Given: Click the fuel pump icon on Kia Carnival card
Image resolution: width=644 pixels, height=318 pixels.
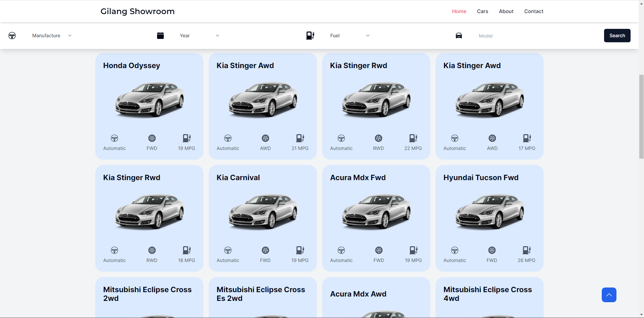Looking at the screenshot, I should [300, 250].
